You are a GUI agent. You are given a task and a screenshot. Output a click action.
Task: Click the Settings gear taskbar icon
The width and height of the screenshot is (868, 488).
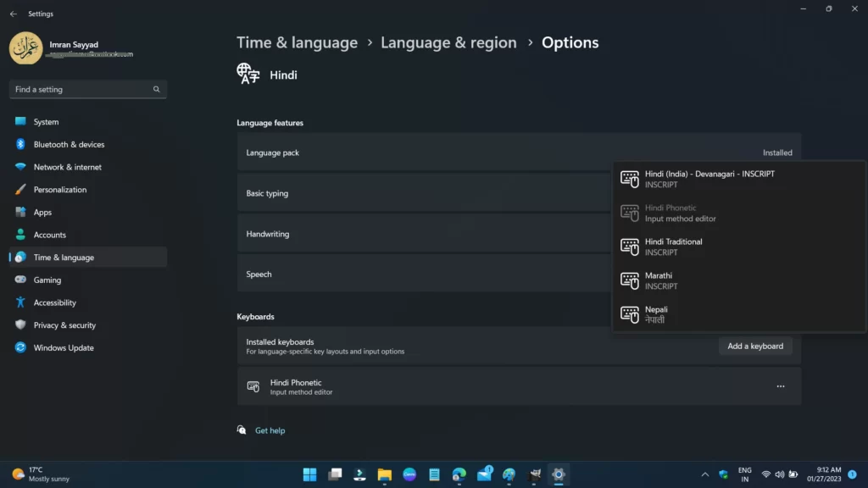point(559,474)
